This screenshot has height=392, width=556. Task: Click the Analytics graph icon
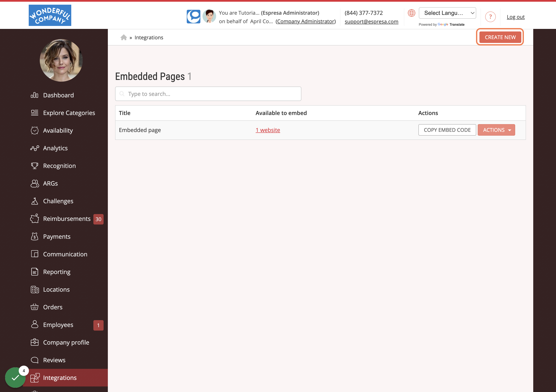pos(34,148)
